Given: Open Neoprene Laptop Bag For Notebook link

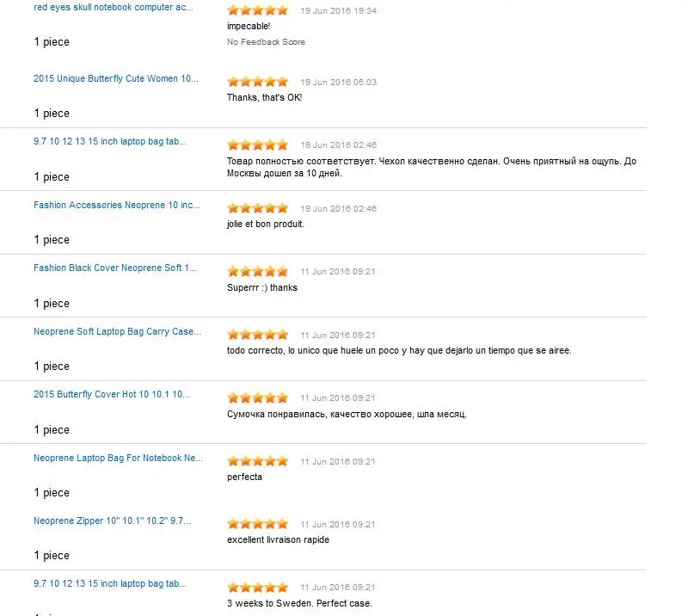Looking at the screenshot, I should 118,458.
